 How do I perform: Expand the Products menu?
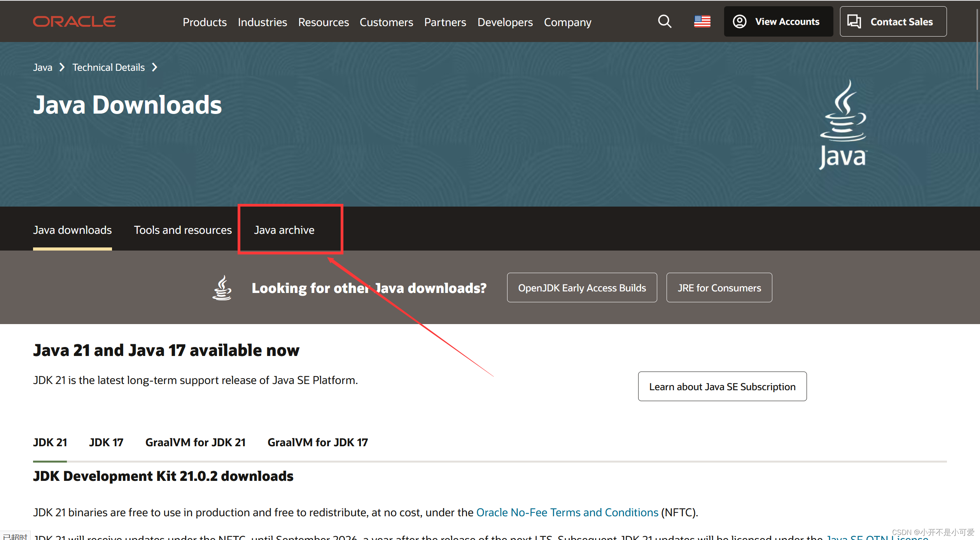205,22
